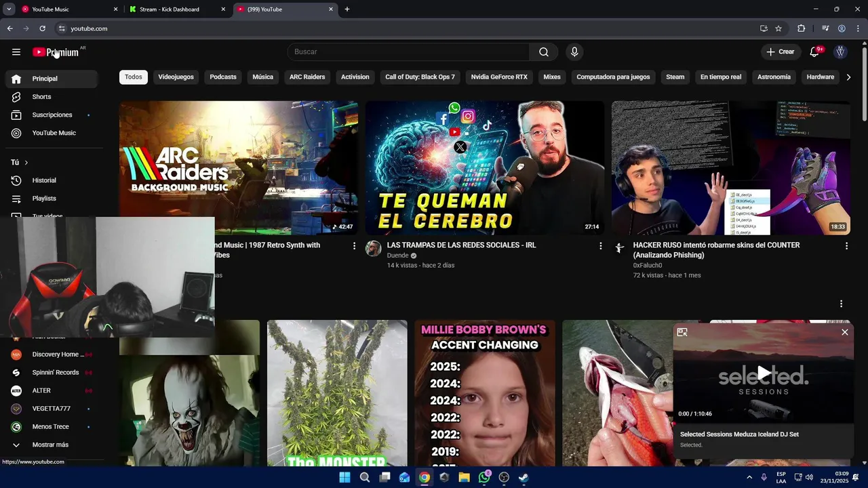
Task: Open options for ARC Raiders music video
Action: click(354, 246)
